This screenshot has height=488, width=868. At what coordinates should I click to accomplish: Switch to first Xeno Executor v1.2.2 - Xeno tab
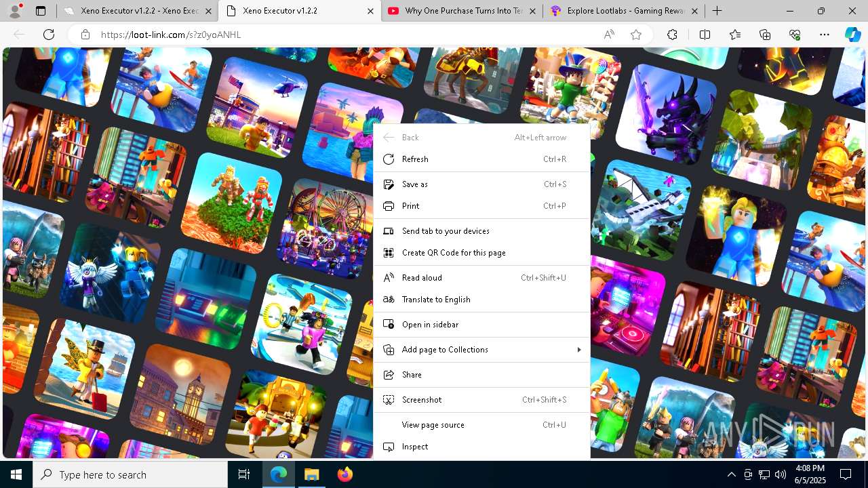tap(137, 11)
